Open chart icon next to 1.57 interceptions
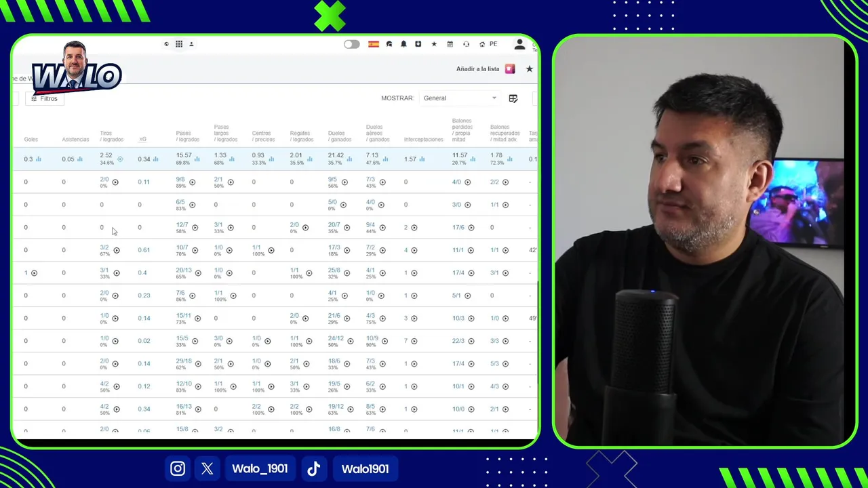The image size is (868, 488). click(422, 159)
